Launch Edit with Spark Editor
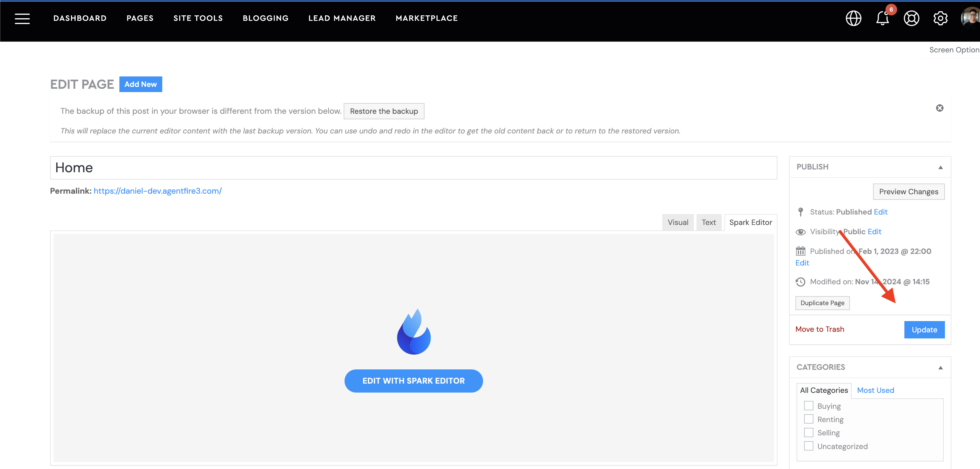The image size is (980, 469). [x=414, y=381]
